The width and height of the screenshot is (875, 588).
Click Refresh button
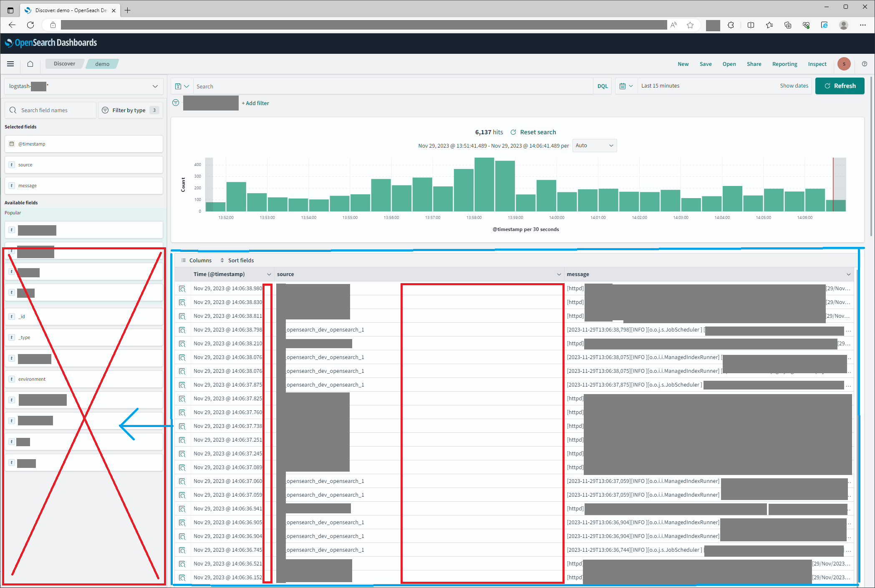coord(840,86)
